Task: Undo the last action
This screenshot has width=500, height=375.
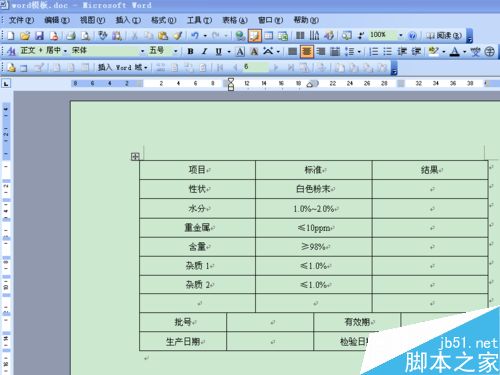Action: pos(195,35)
